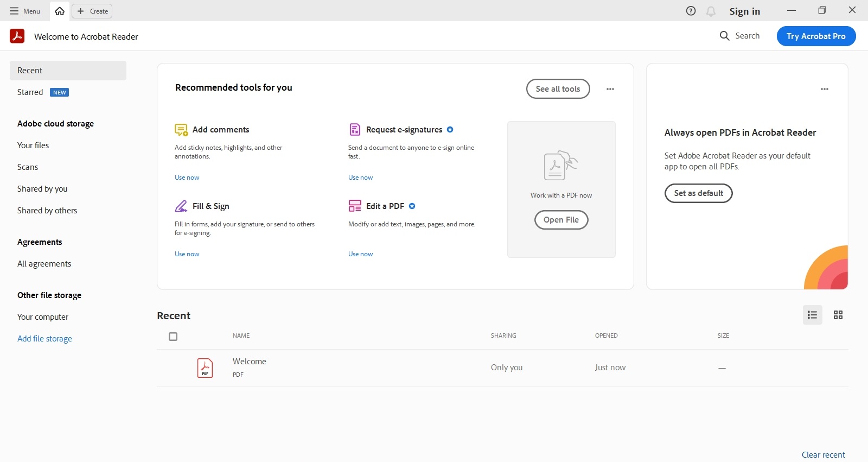Click SIZE column header
Image resolution: width=868 pixels, height=462 pixels.
(x=723, y=336)
